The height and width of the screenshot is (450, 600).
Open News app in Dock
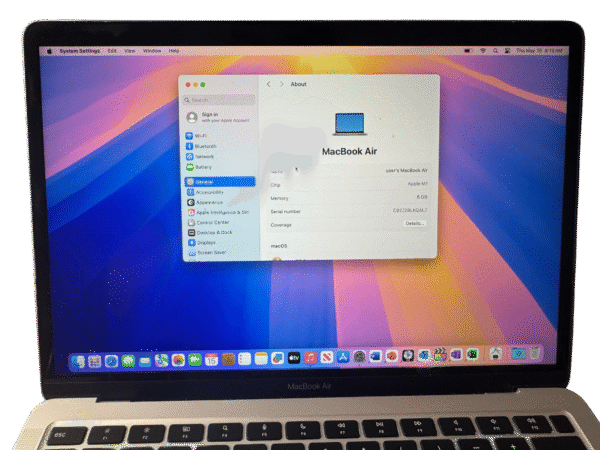[x=327, y=358]
